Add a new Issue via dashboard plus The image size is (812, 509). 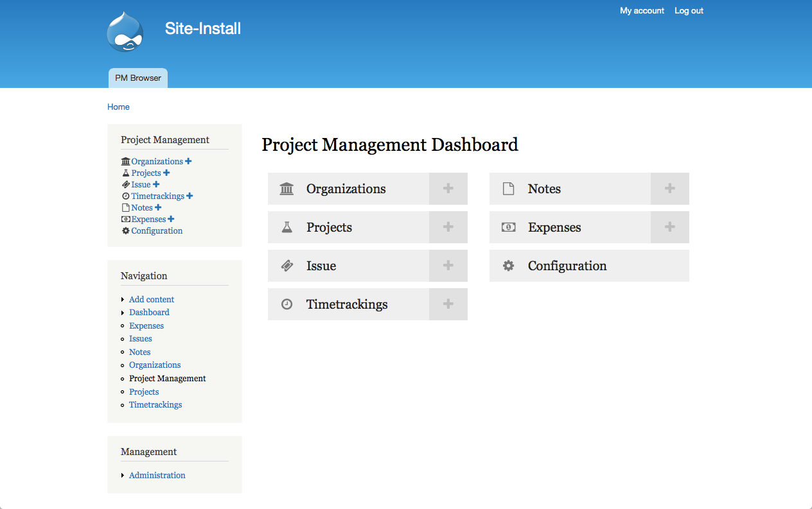click(448, 266)
